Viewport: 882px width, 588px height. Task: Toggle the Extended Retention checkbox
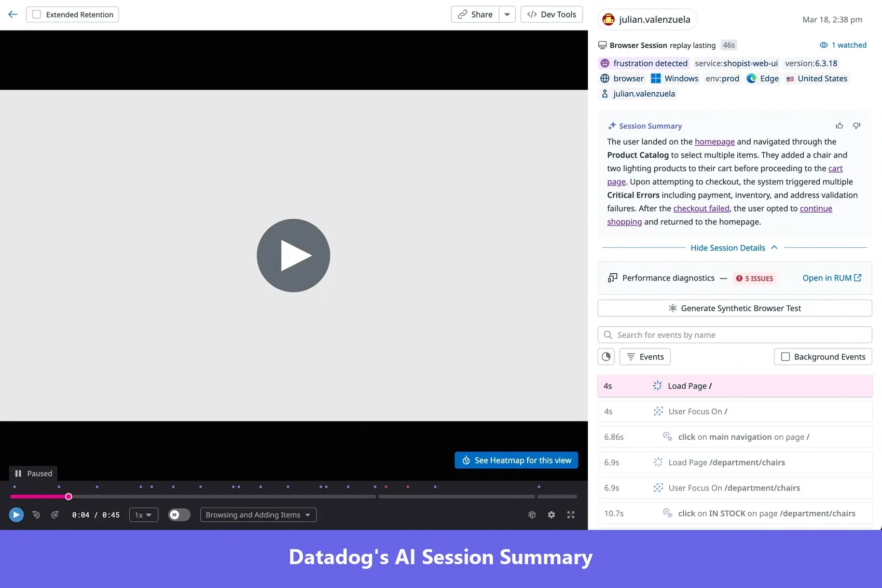tap(36, 15)
